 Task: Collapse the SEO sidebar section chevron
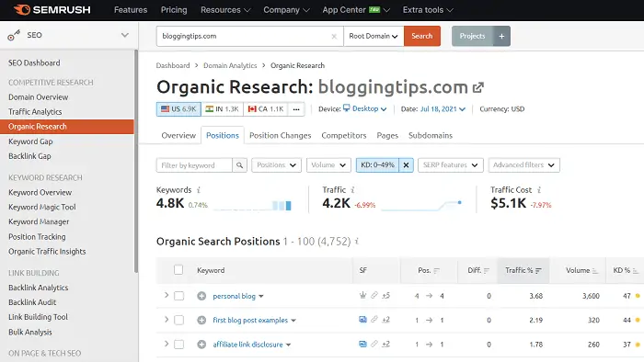pos(125,35)
